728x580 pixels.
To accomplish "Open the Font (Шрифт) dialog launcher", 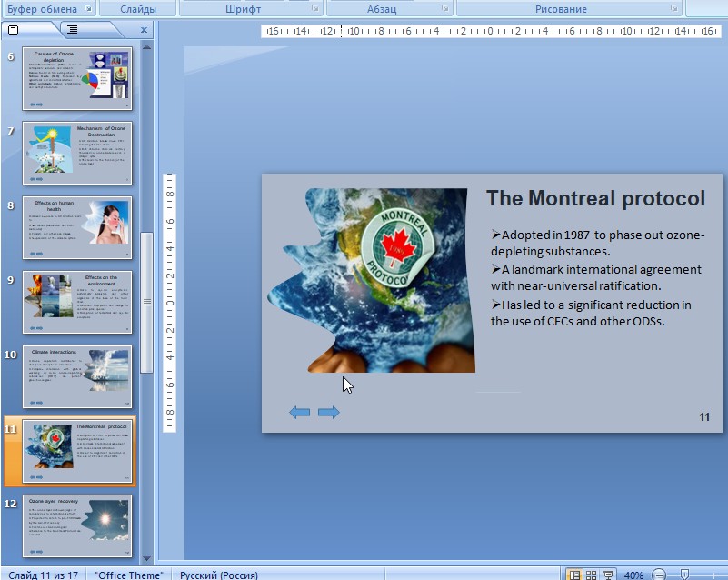I will point(315,8).
